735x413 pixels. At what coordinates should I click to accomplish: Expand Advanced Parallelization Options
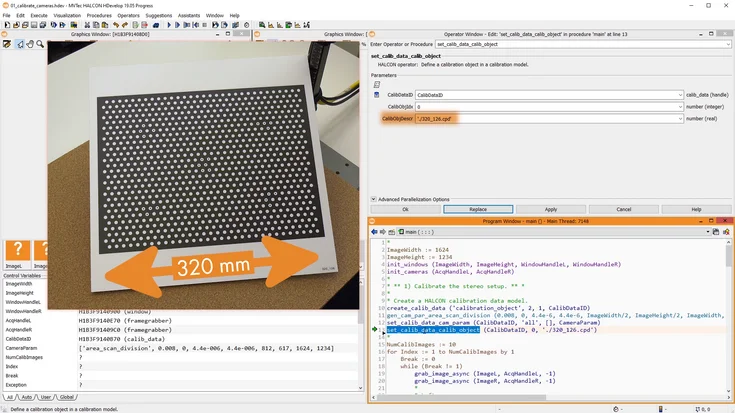[x=374, y=199]
